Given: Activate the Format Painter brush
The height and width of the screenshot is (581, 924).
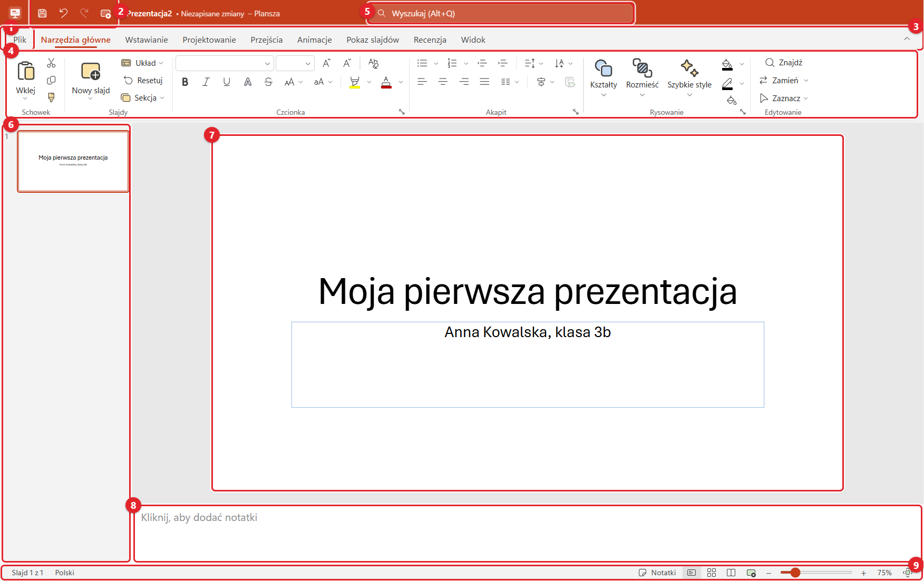Looking at the screenshot, I should point(51,97).
